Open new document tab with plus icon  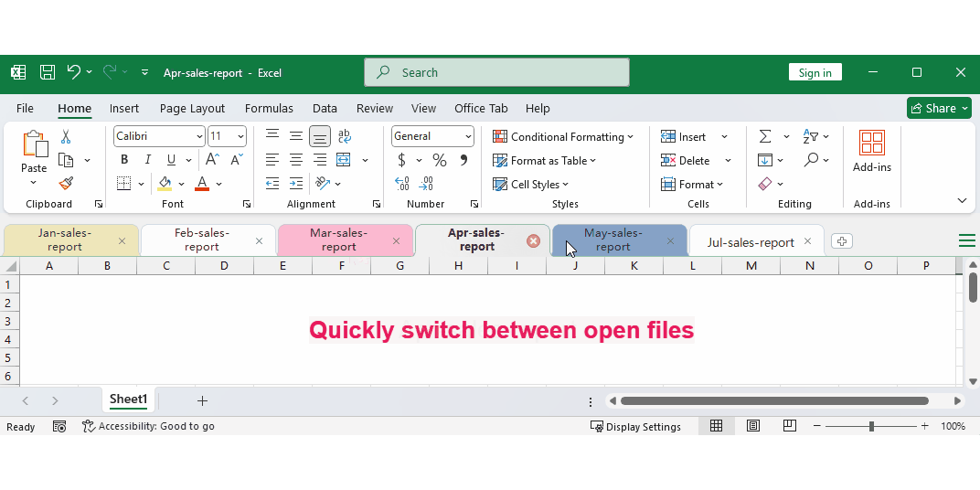842,241
